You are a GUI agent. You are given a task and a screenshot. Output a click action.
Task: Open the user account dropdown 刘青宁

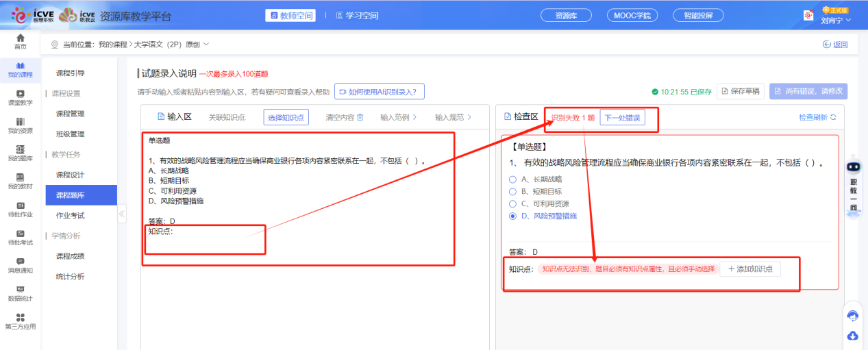coord(836,20)
